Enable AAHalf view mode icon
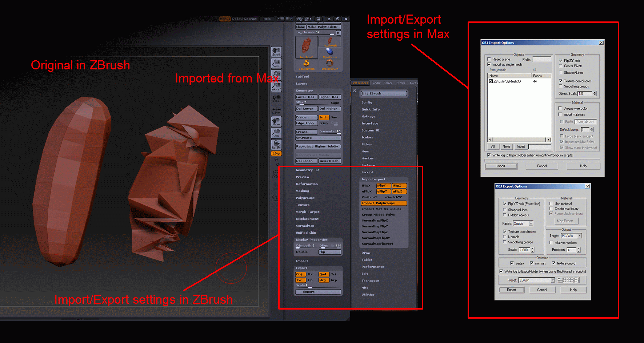The height and width of the screenshot is (343, 644). click(276, 86)
